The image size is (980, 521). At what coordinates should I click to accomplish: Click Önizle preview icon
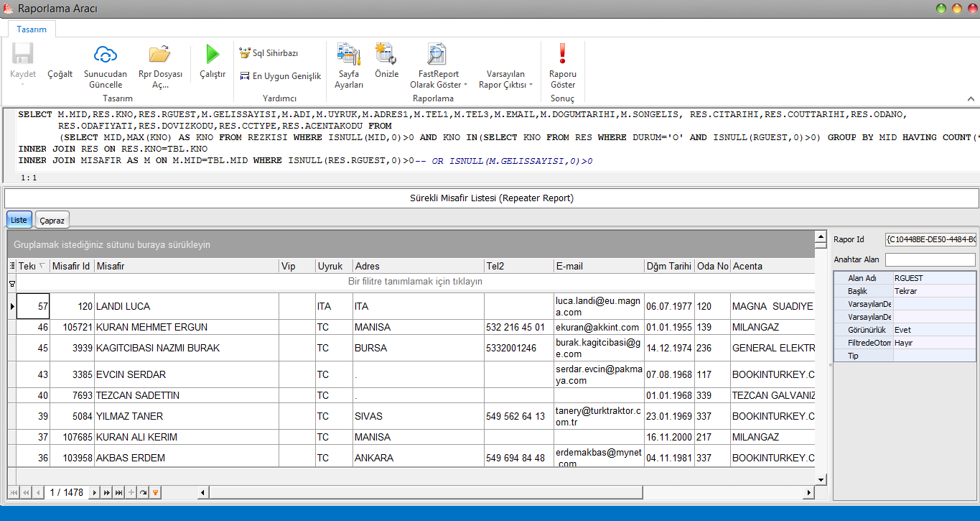tap(386, 54)
